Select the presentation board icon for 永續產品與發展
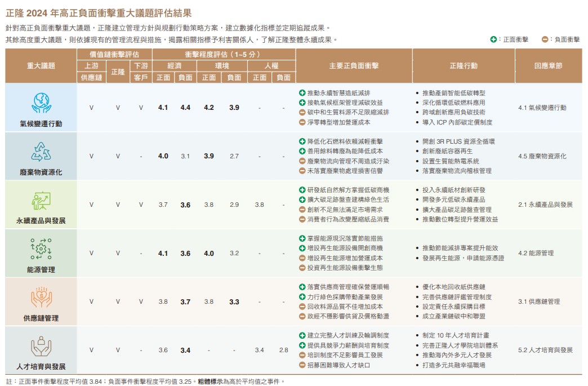This screenshot has width=588, height=386. (x=41, y=200)
